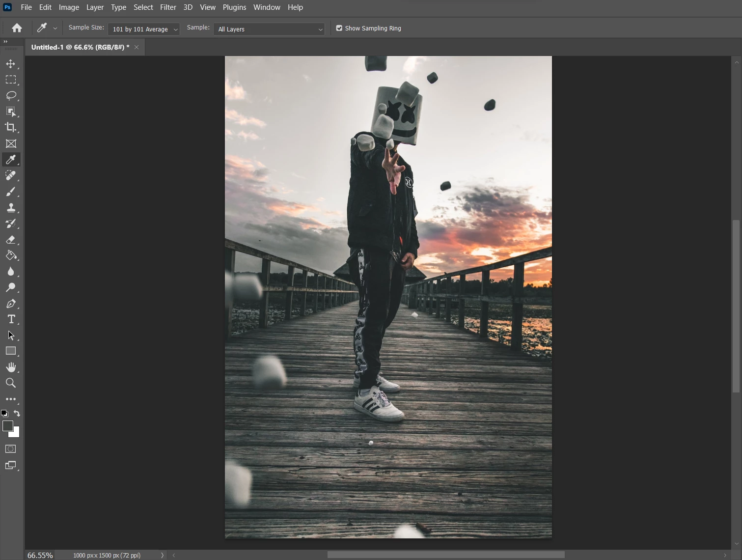The image size is (742, 560).
Task: Click the scroll up arrow
Action: [x=736, y=62]
